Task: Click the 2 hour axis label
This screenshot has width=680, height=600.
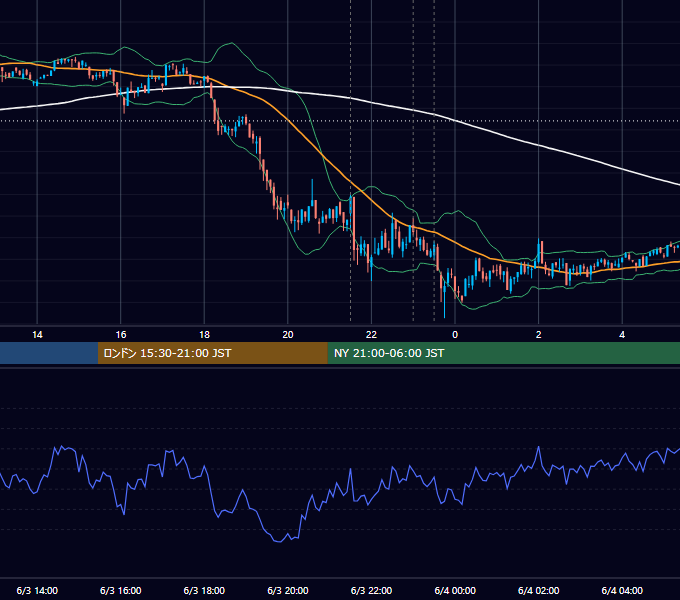Action: [539, 335]
